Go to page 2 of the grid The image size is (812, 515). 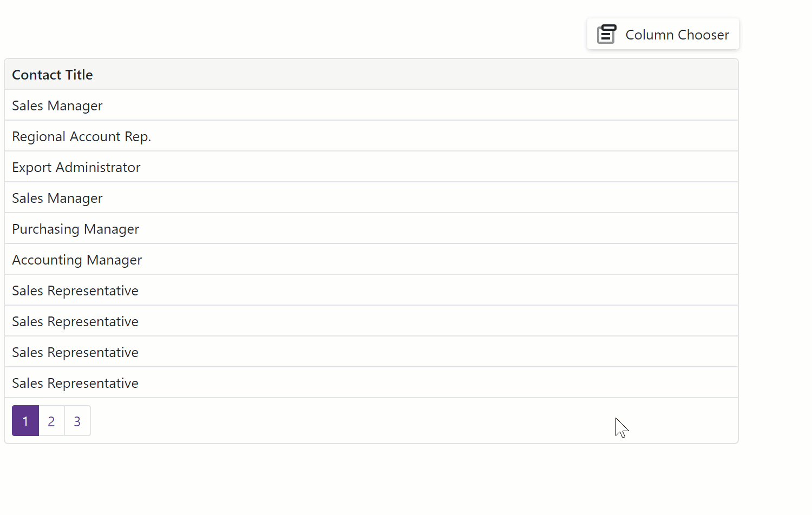pos(51,421)
